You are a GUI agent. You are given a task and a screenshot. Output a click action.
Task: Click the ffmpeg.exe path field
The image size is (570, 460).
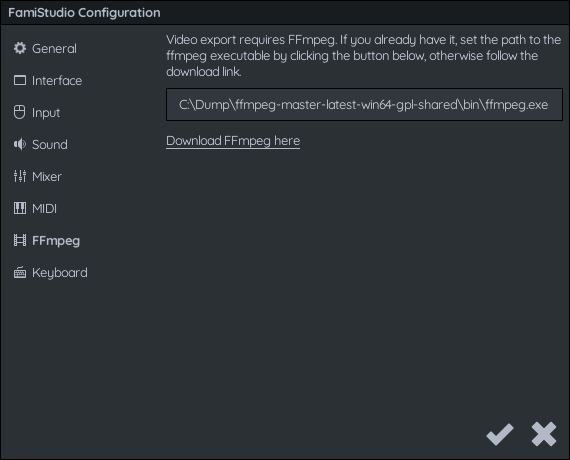364,104
